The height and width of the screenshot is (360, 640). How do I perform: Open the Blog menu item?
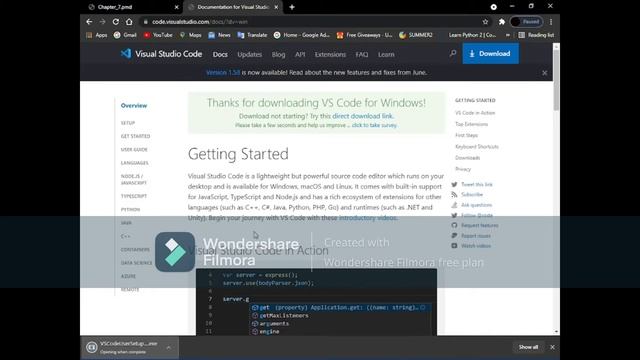click(278, 54)
